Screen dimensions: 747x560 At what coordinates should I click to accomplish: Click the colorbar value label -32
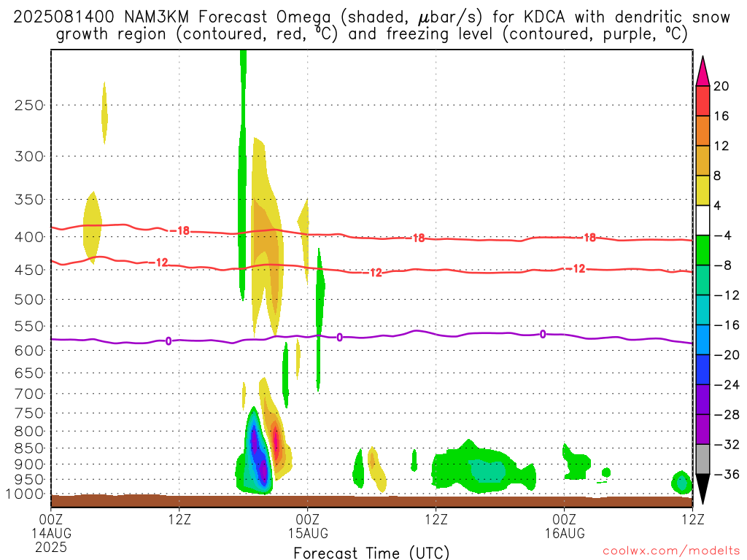tap(727, 444)
